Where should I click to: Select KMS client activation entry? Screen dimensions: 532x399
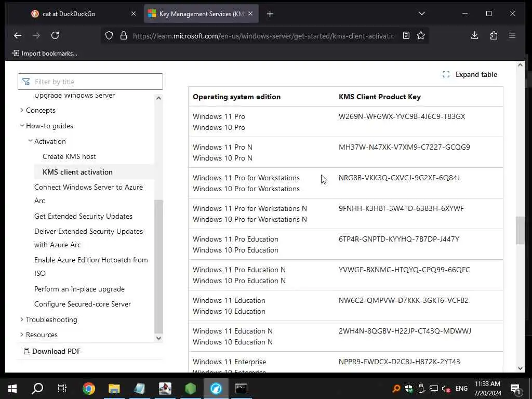(78, 172)
